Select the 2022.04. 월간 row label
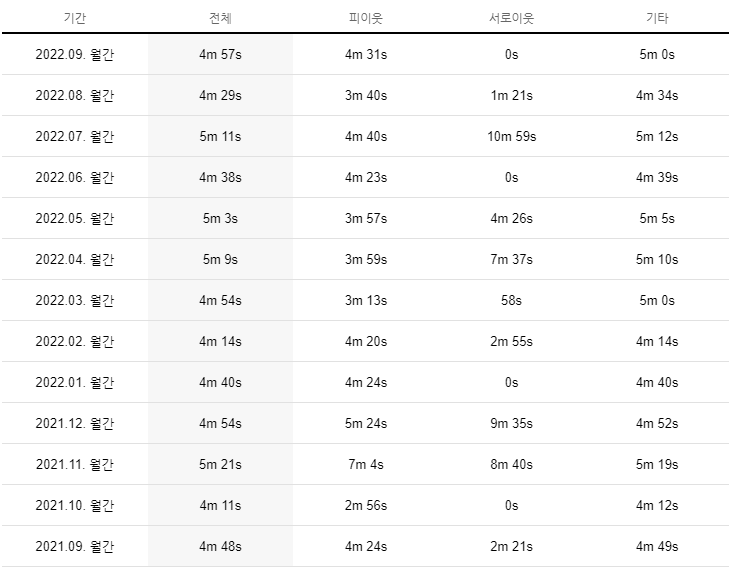 click(74, 259)
